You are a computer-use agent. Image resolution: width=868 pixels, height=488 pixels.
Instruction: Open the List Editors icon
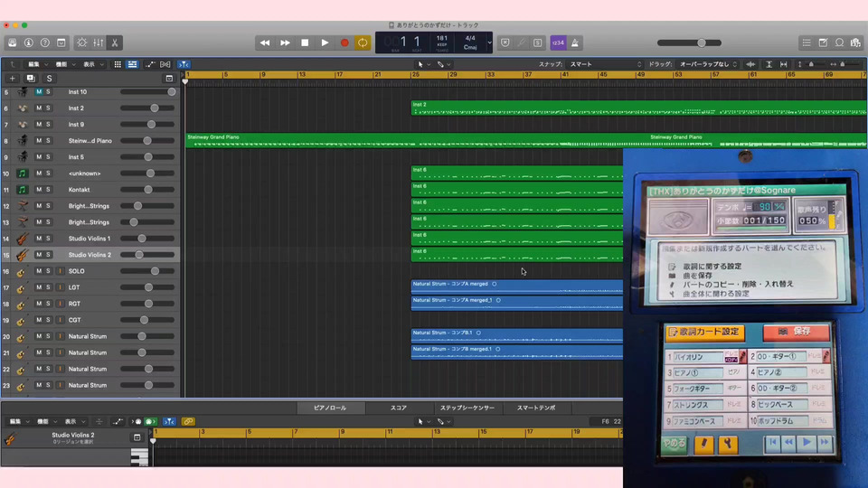tap(807, 42)
